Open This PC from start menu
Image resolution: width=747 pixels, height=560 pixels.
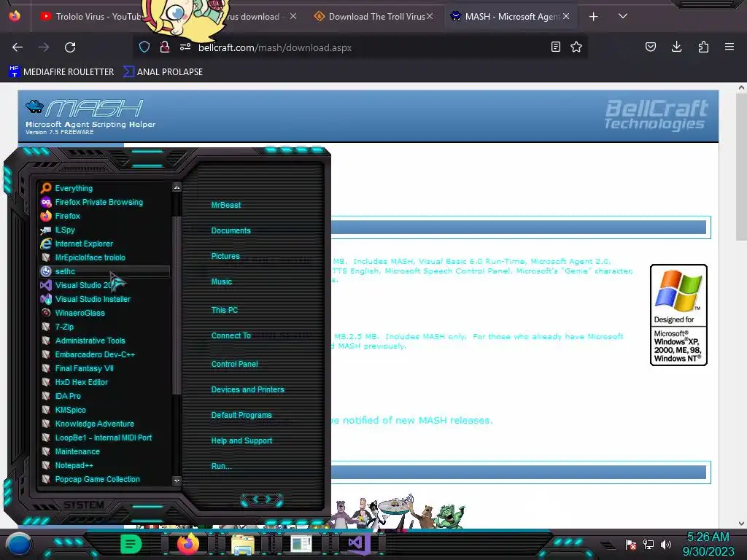(225, 309)
